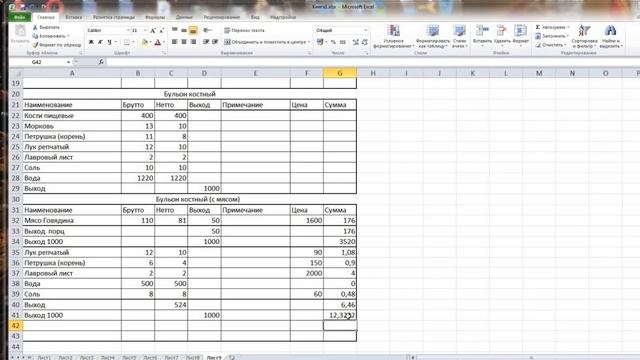This screenshot has height=360, width=640.
Task: Apply the red font color A
Action: coord(158,42)
